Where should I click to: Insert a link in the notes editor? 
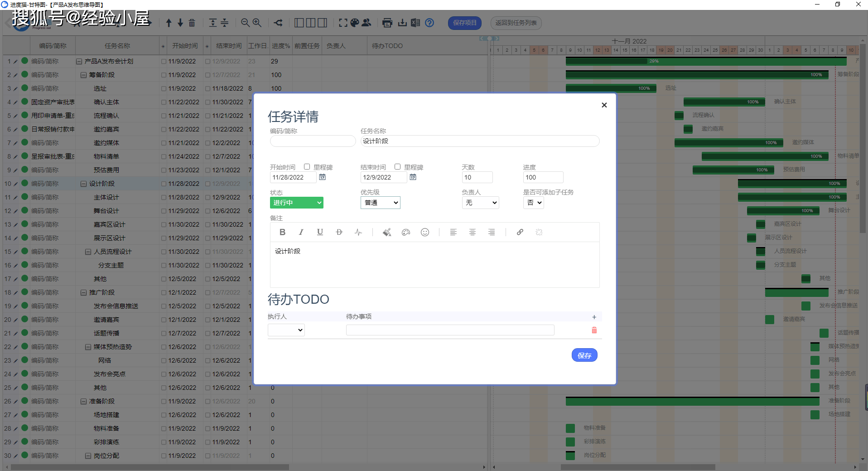point(520,232)
